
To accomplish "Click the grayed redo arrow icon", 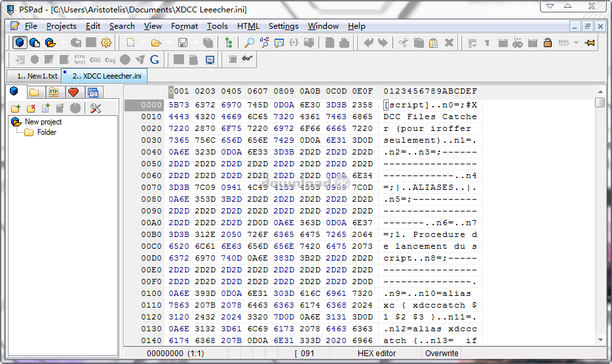I will pyautogui.click(x=383, y=43).
